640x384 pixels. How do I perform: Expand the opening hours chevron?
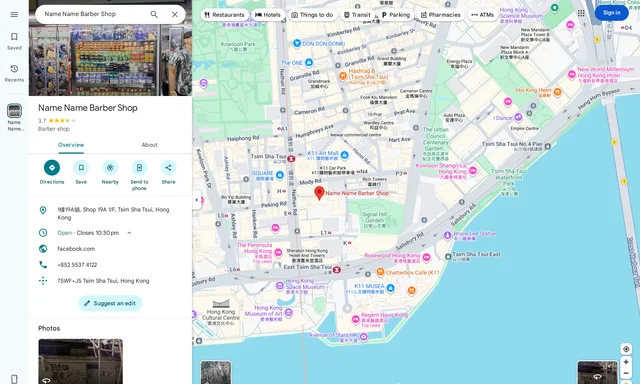[129, 233]
